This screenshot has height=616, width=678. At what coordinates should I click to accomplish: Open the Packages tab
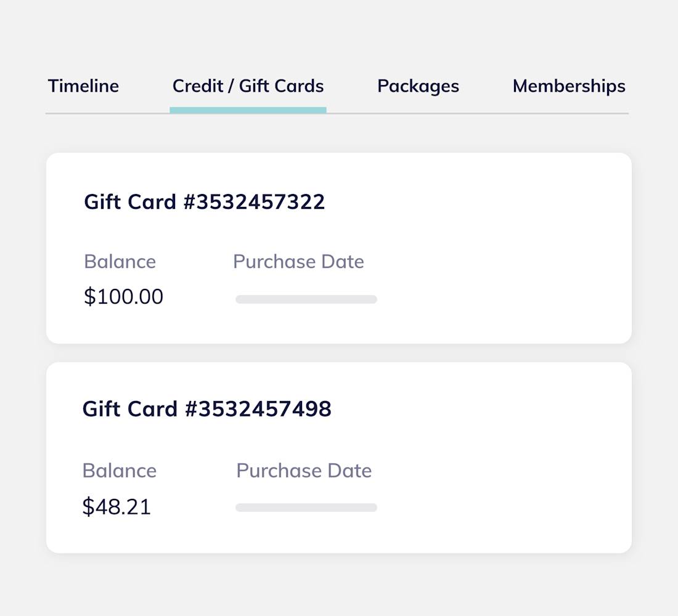click(x=418, y=86)
